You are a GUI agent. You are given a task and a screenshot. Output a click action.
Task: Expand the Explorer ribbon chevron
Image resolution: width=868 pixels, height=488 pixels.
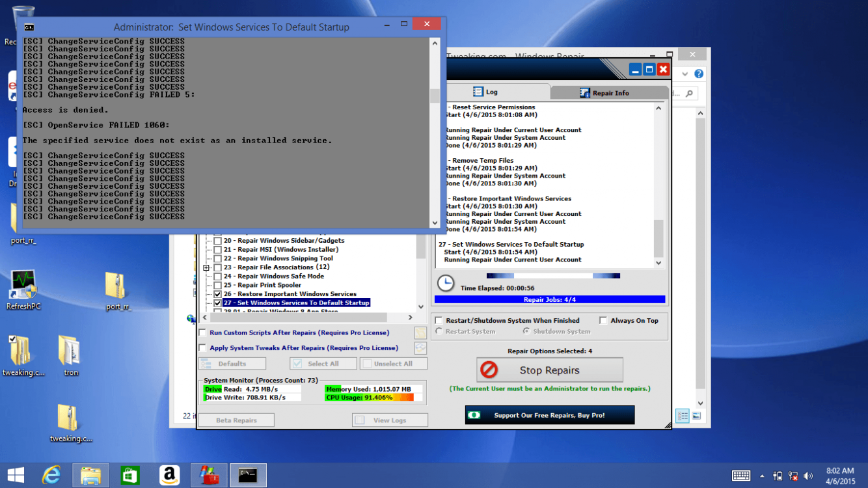coord(685,74)
